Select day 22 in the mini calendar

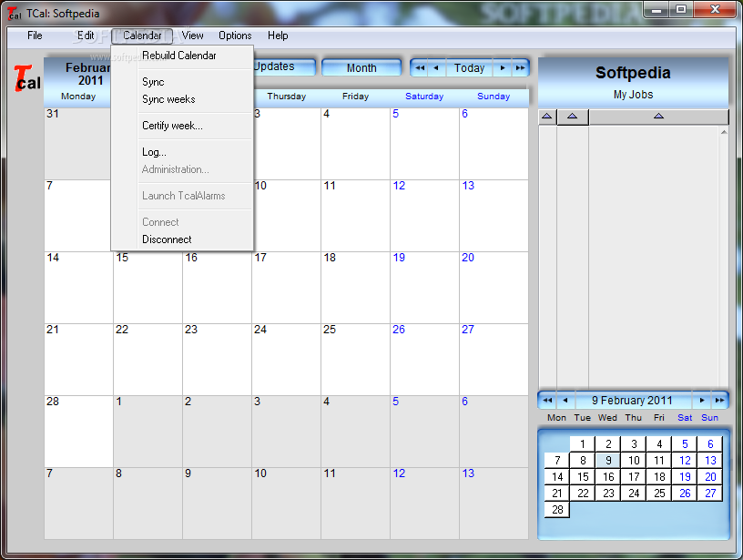point(583,494)
